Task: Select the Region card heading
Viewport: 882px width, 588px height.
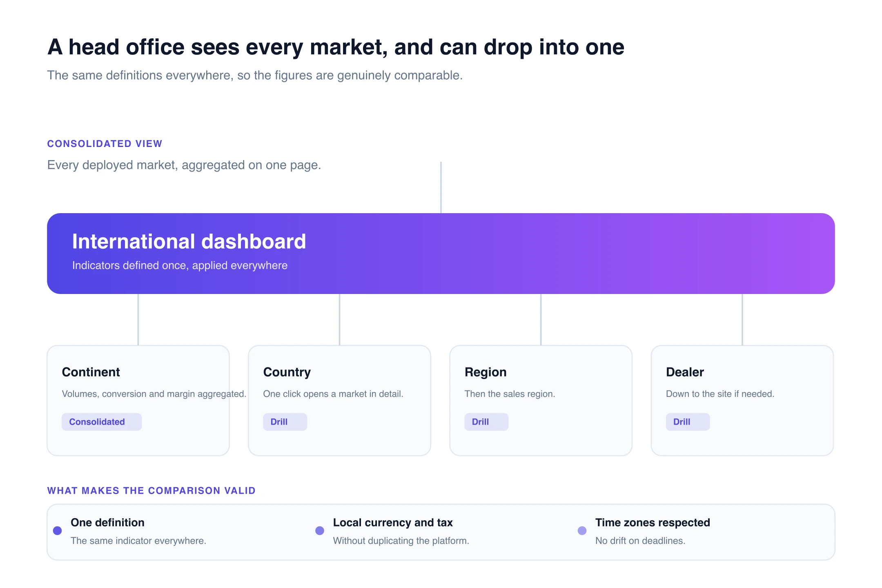Action: click(x=486, y=372)
